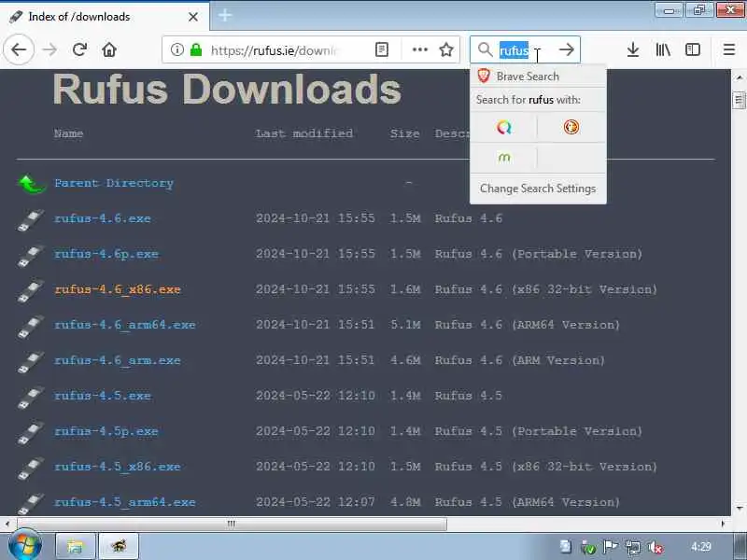Open the Windows Start menu
This screenshot has width=747, height=560.
[25, 546]
